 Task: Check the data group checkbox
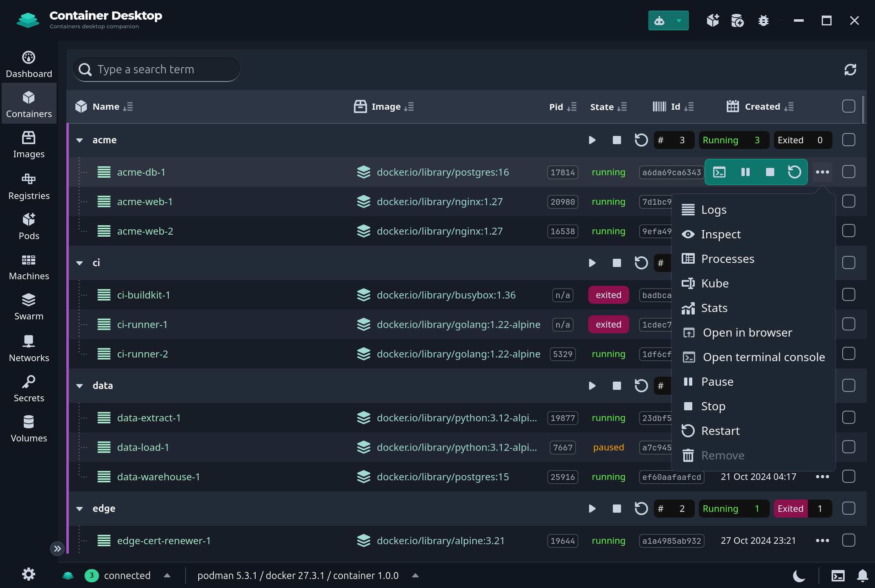(849, 386)
